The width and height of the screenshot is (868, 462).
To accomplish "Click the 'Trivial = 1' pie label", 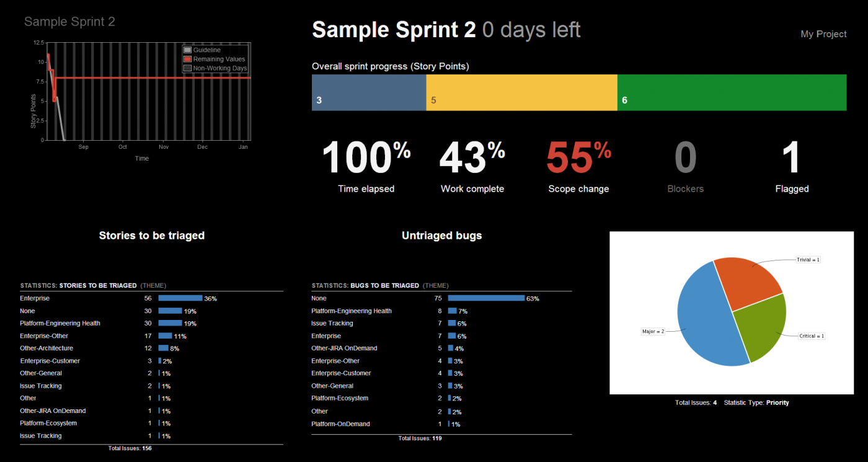I will click(808, 260).
